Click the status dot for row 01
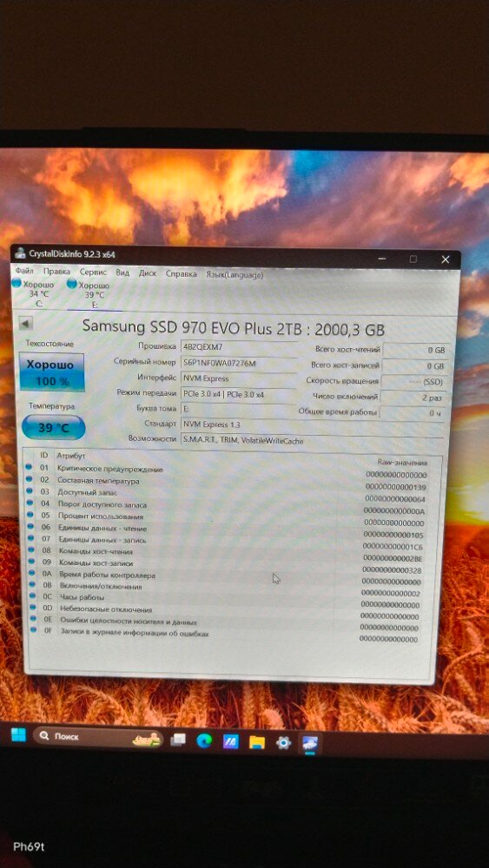This screenshot has width=489, height=868. [x=29, y=467]
